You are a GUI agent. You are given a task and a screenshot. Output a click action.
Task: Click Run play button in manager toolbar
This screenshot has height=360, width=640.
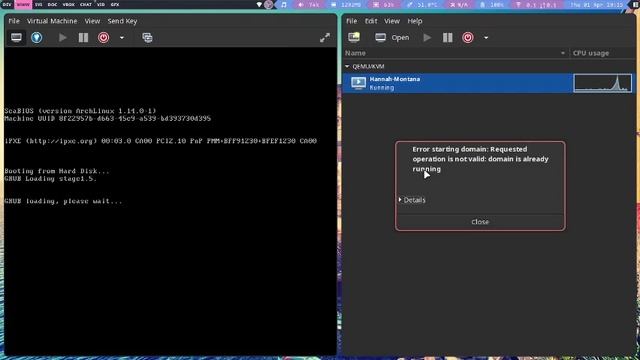(x=427, y=38)
